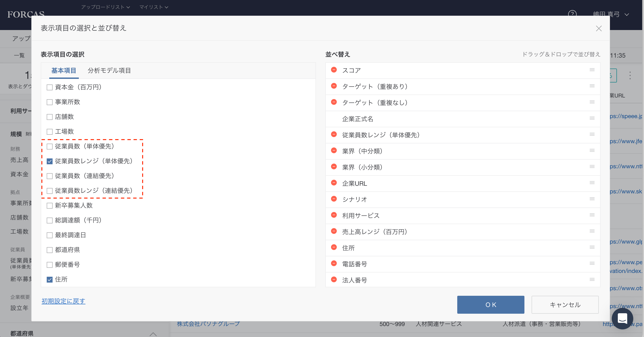
Task: Select the 基本項目 tab
Action: (64, 71)
